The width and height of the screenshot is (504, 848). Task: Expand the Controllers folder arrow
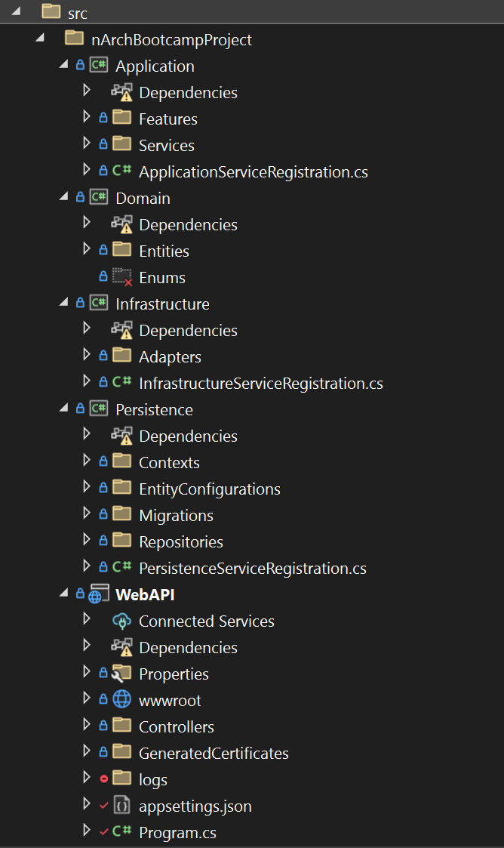[x=87, y=725]
